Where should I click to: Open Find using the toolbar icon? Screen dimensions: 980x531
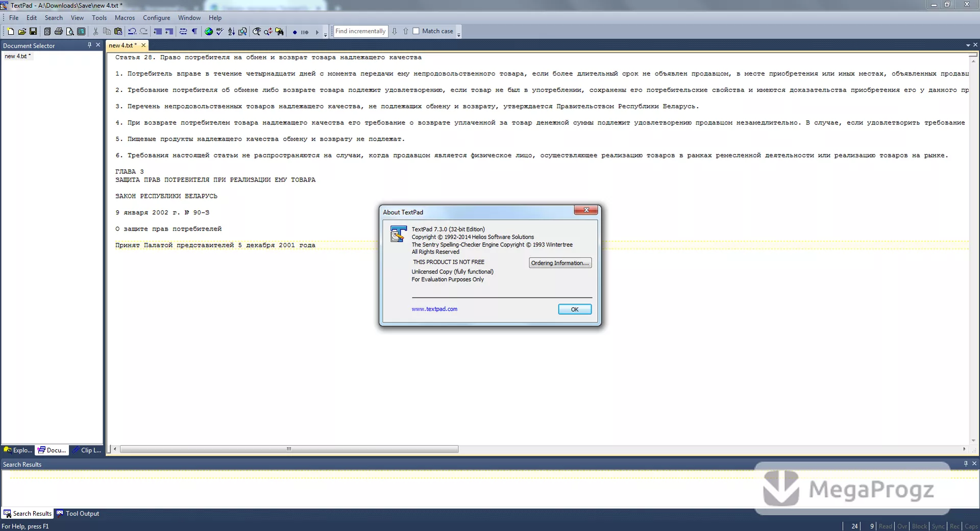[257, 32]
